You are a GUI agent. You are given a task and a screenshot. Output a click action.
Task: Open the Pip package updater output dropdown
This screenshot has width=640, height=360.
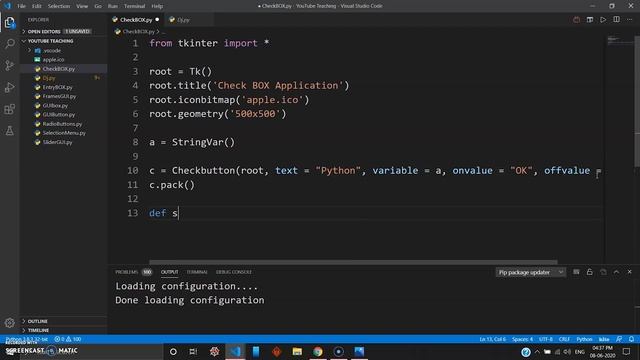tap(531, 272)
